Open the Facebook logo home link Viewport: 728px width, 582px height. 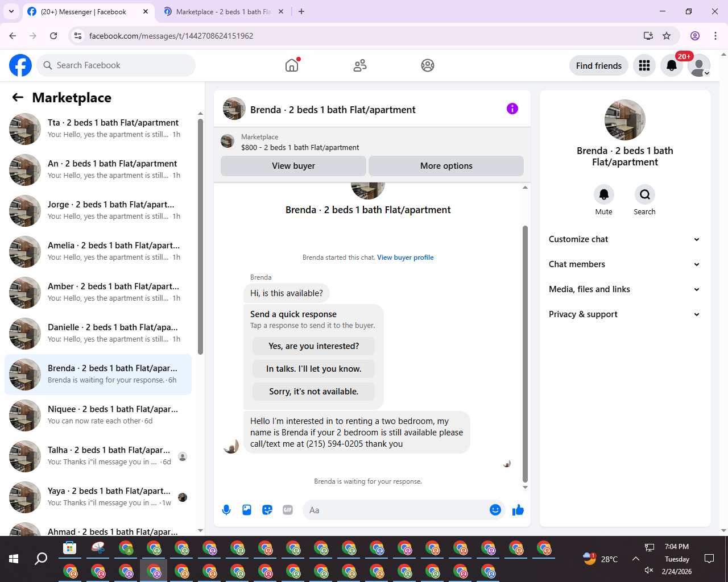20,65
